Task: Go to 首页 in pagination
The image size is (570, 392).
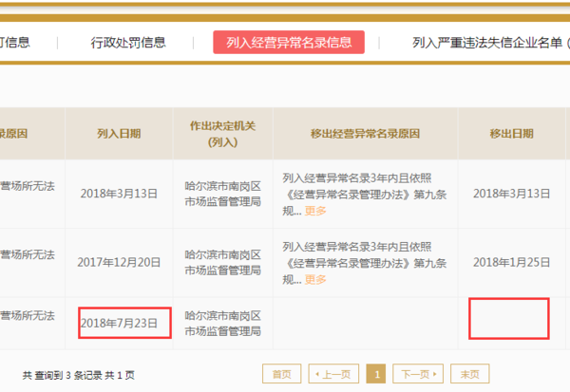Action: point(281,374)
